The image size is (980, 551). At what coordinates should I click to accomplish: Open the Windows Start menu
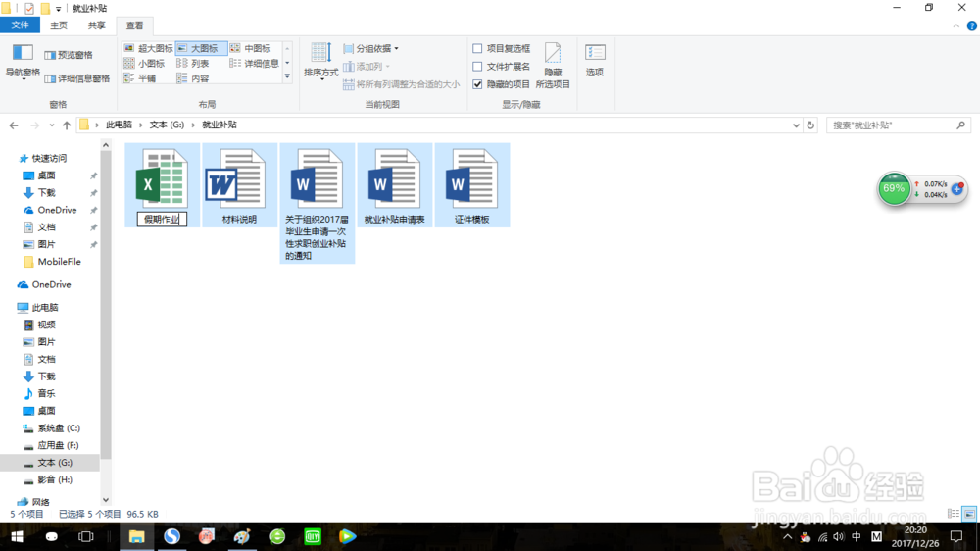[x=17, y=536]
